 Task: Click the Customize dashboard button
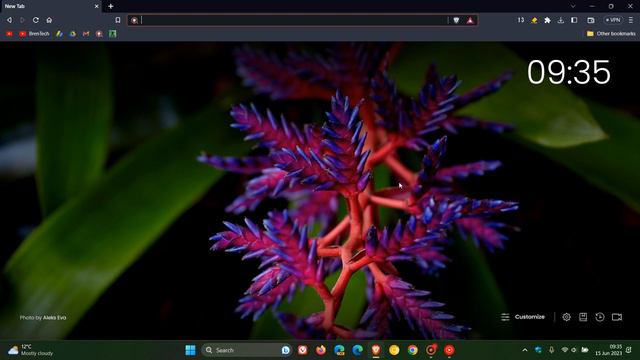523,317
